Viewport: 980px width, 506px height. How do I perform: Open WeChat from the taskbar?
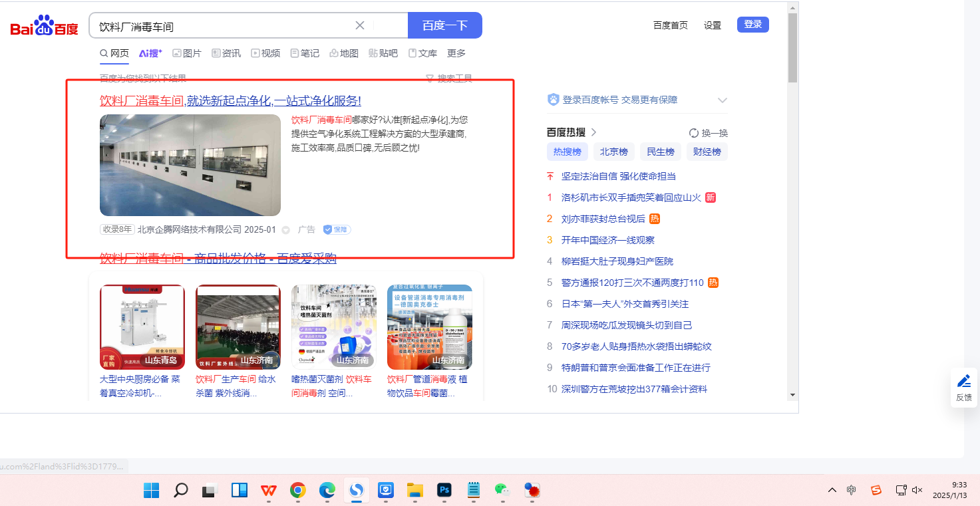[502, 491]
